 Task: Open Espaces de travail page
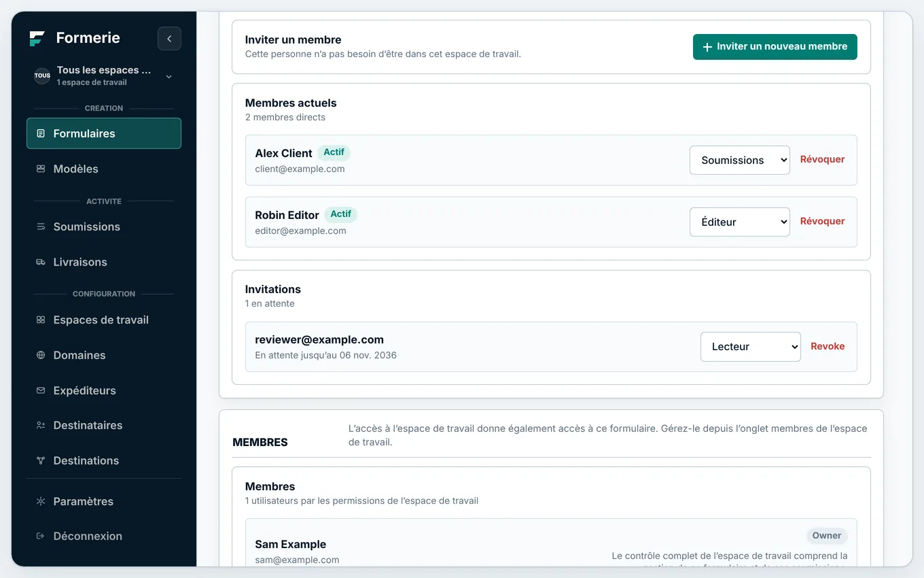point(104,320)
